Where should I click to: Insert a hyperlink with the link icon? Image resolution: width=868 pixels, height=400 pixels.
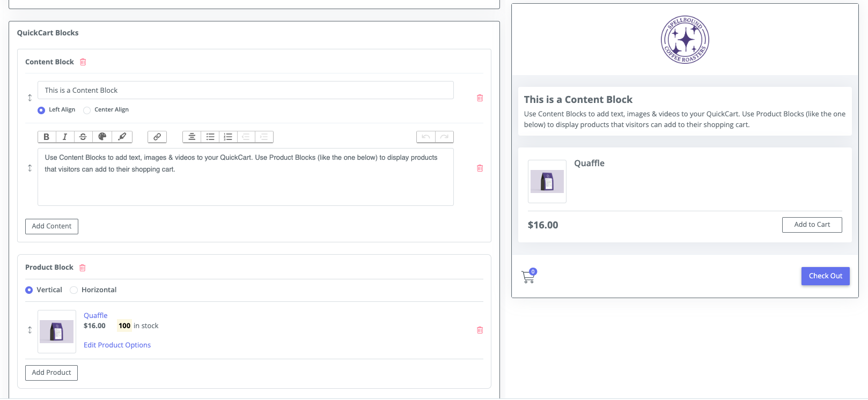(x=157, y=137)
